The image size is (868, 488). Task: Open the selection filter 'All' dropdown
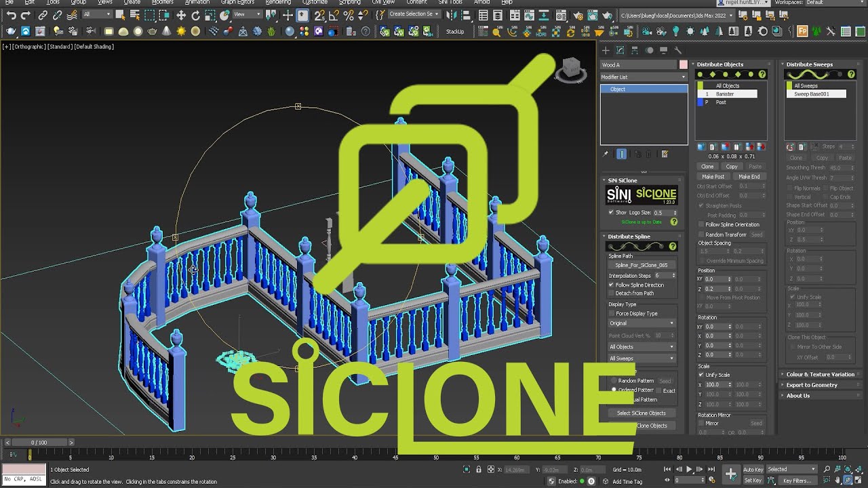pyautogui.click(x=97, y=14)
